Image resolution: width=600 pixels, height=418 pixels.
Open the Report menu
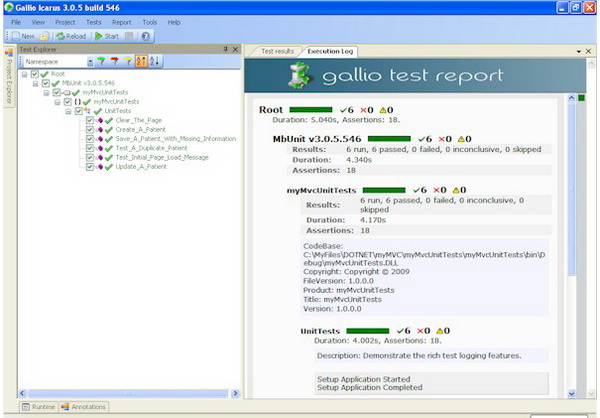click(x=122, y=22)
